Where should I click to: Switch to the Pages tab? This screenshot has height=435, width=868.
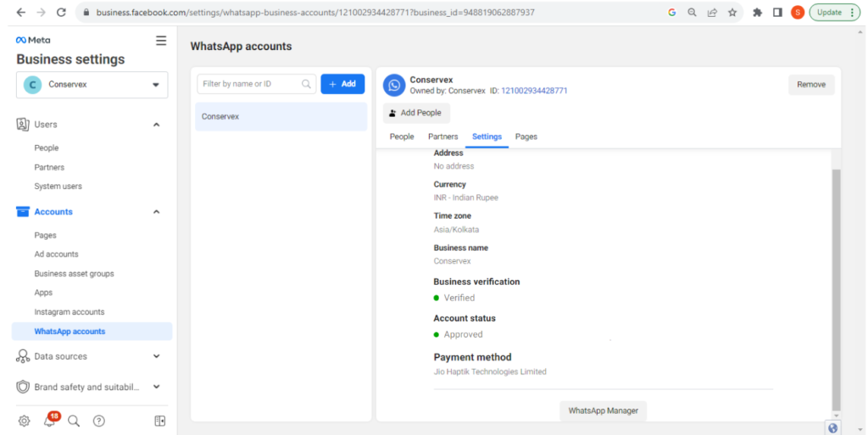526,137
